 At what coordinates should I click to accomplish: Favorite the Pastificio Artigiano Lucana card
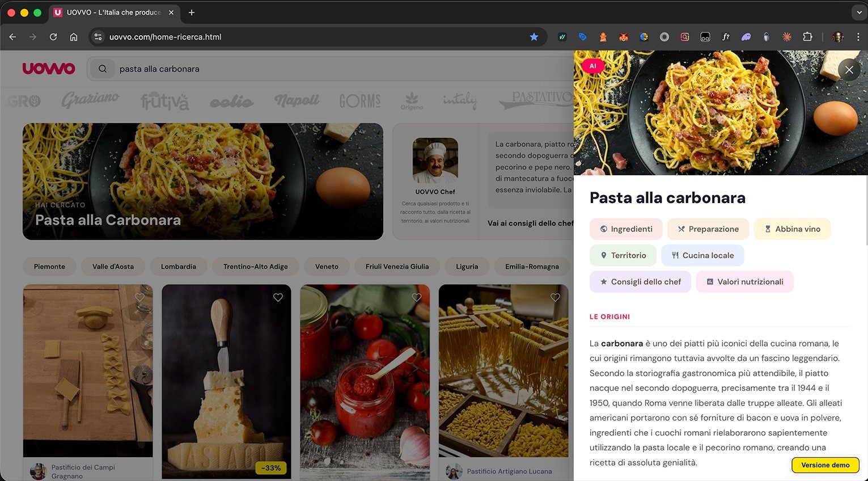[x=555, y=297]
